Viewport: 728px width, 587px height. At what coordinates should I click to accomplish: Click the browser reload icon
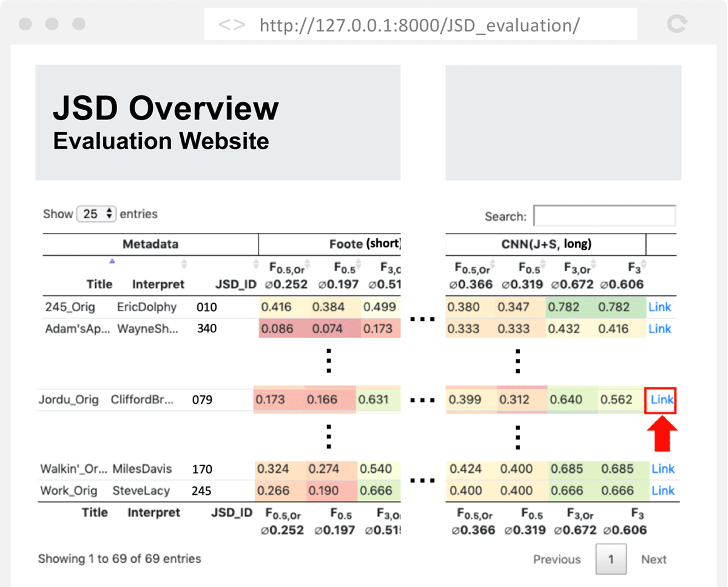pyautogui.click(x=676, y=24)
